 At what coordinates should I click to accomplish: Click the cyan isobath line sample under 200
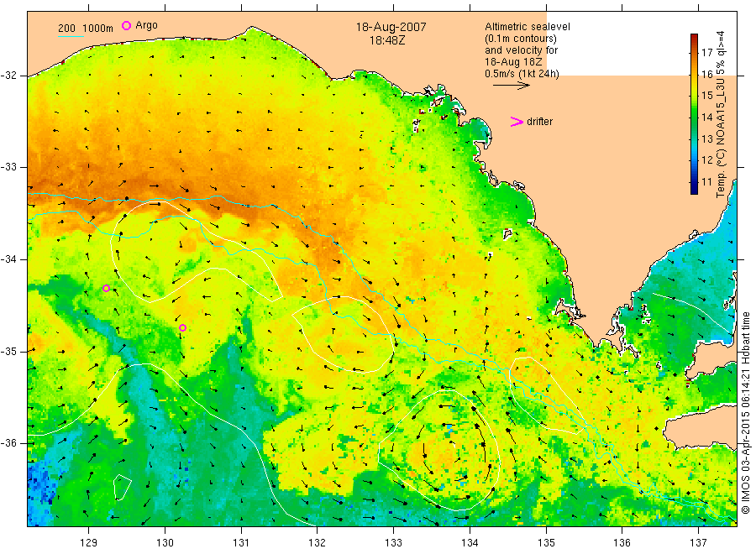71,36
